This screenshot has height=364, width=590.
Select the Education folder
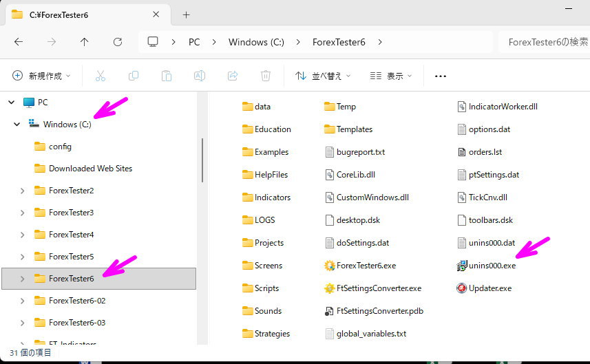point(267,129)
